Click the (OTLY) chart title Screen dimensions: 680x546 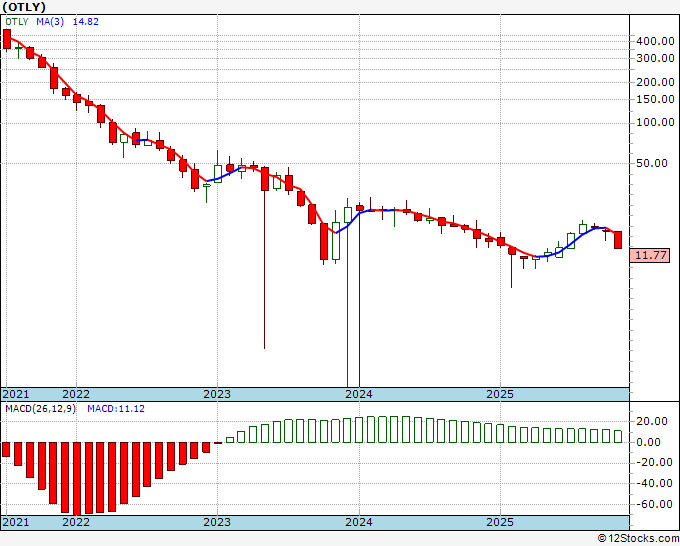click(24, 7)
